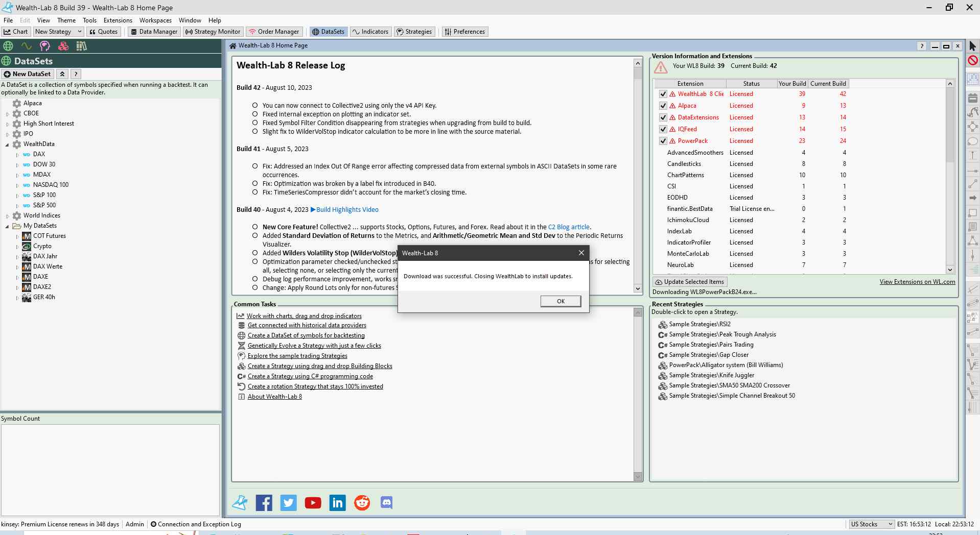Collapse all DataSets with the double-chevron button
The image size is (980, 535).
coord(62,74)
